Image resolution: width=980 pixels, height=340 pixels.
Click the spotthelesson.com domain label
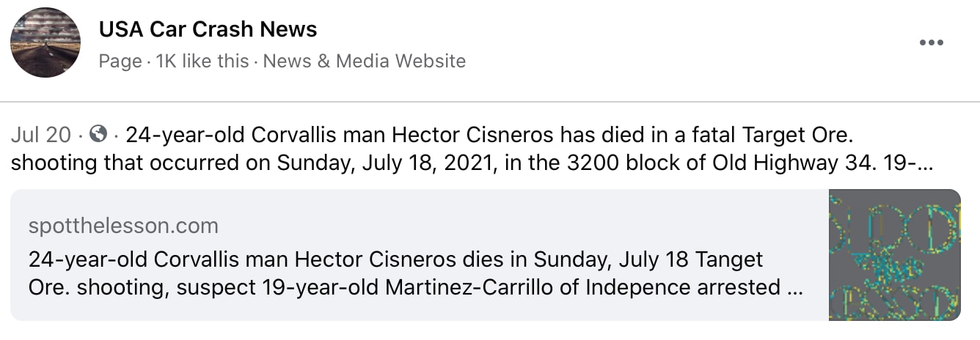pyautogui.click(x=123, y=226)
